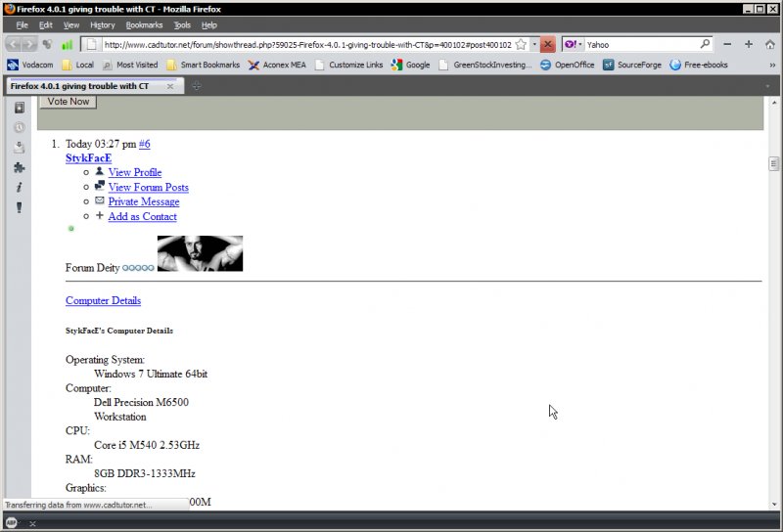
Task: Open the list all tabs dropdown arrow
Action: (x=767, y=86)
